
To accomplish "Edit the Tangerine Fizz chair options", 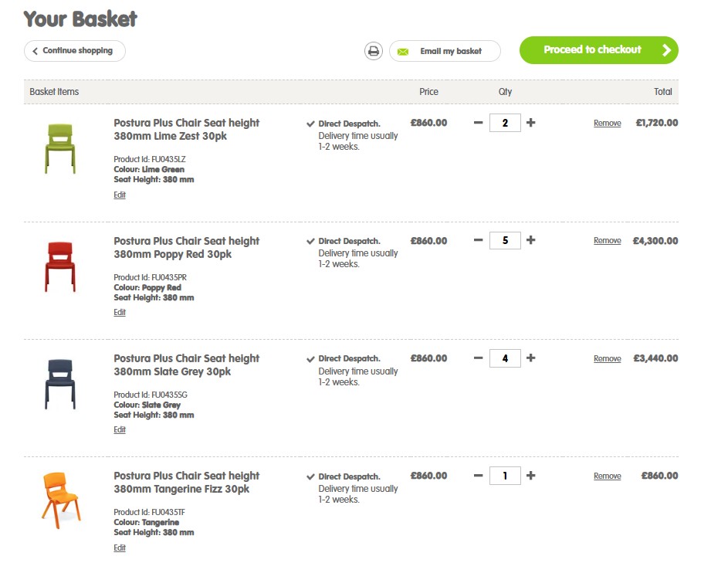I will click(119, 548).
